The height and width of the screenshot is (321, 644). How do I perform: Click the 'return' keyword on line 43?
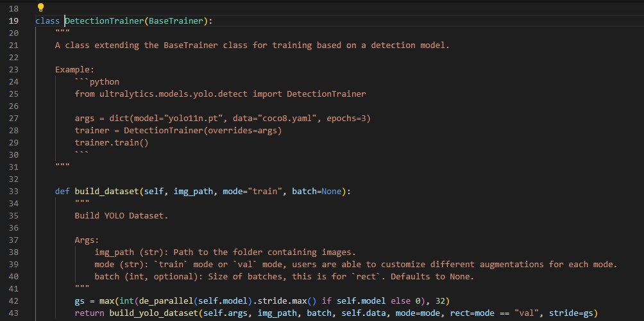click(x=90, y=313)
